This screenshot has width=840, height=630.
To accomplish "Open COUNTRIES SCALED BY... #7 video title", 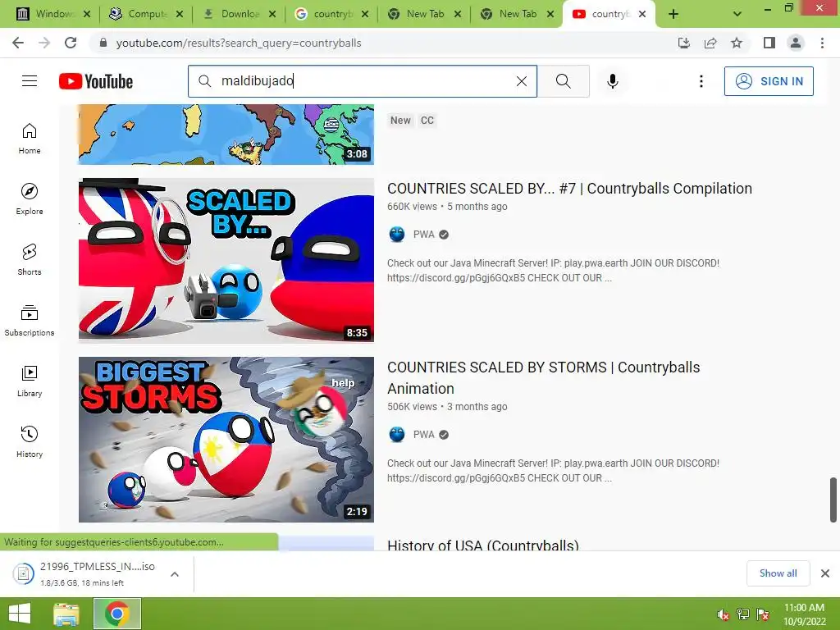I will (x=569, y=189).
